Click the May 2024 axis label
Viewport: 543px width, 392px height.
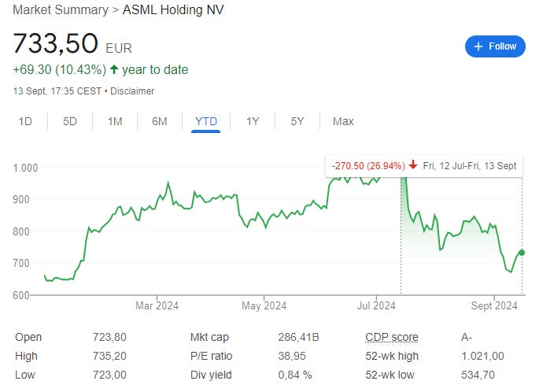click(x=264, y=305)
